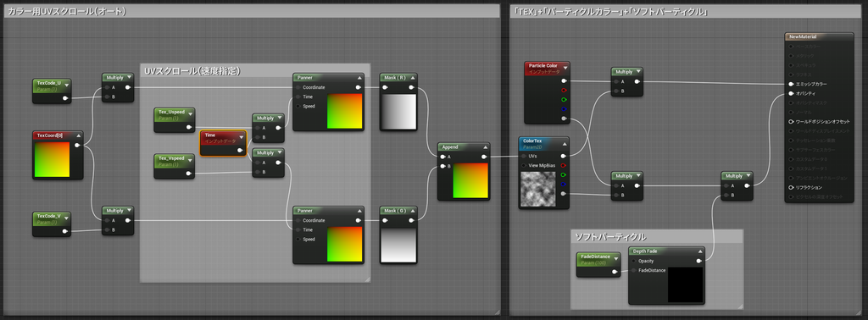
Task: Click the Depth Fade node output pin
Action: [698, 261]
